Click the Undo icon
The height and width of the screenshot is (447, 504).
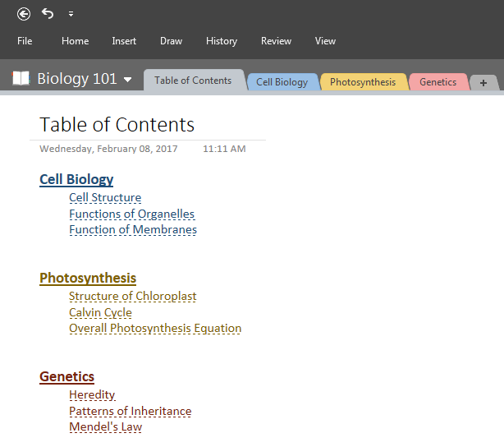tap(48, 14)
